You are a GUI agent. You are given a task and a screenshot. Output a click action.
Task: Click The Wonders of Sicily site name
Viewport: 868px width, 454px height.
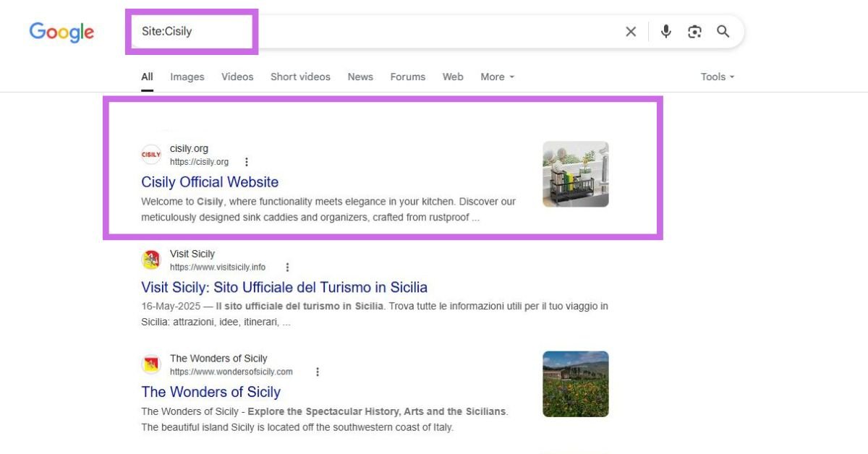(x=218, y=359)
